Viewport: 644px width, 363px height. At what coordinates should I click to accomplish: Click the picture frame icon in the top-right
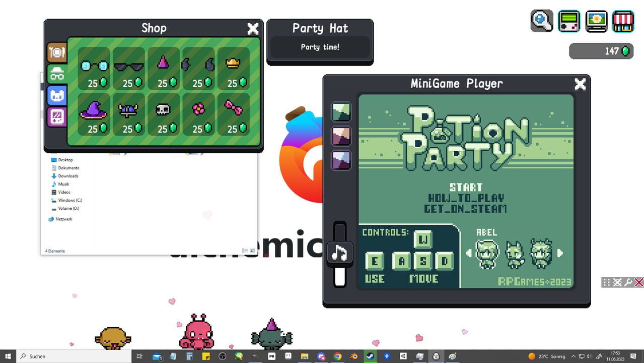pos(596,21)
